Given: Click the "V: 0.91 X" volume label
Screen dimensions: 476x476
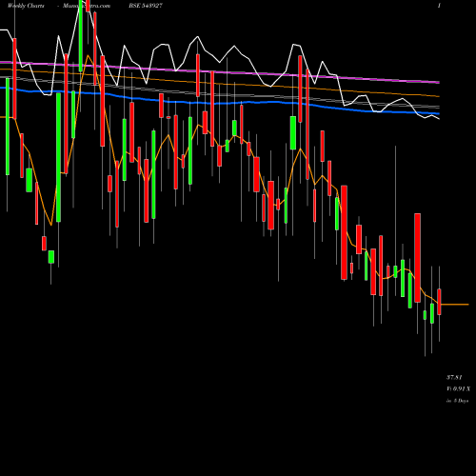Looking at the screenshot, I should pos(458,388).
